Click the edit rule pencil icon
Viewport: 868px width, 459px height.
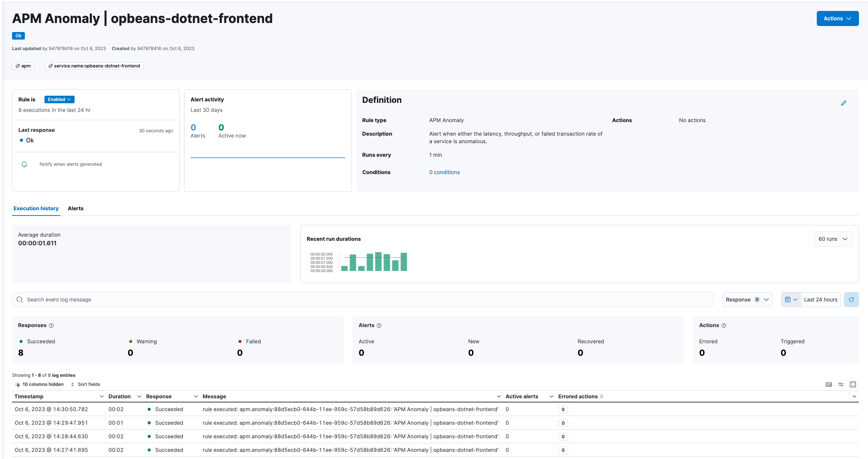click(x=844, y=103)
